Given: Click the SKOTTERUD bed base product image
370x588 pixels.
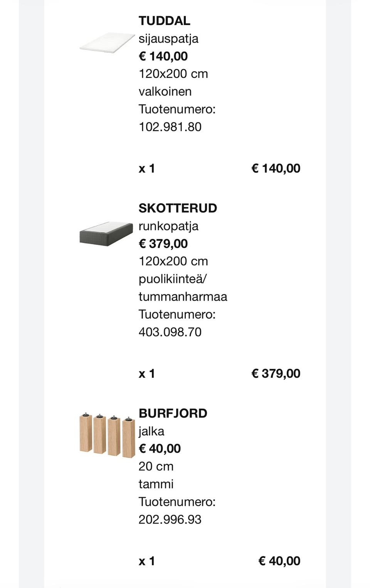Looking at the screenshot, I should (x=106, y=233).
